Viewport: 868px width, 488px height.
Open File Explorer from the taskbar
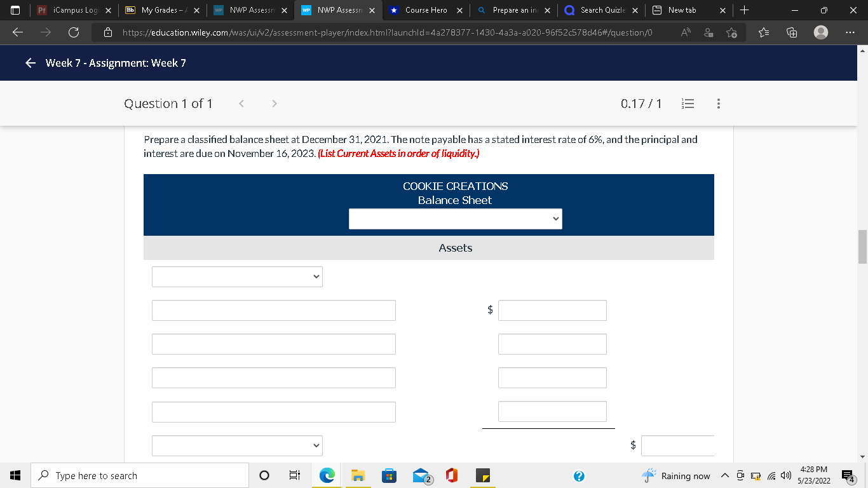358,475
